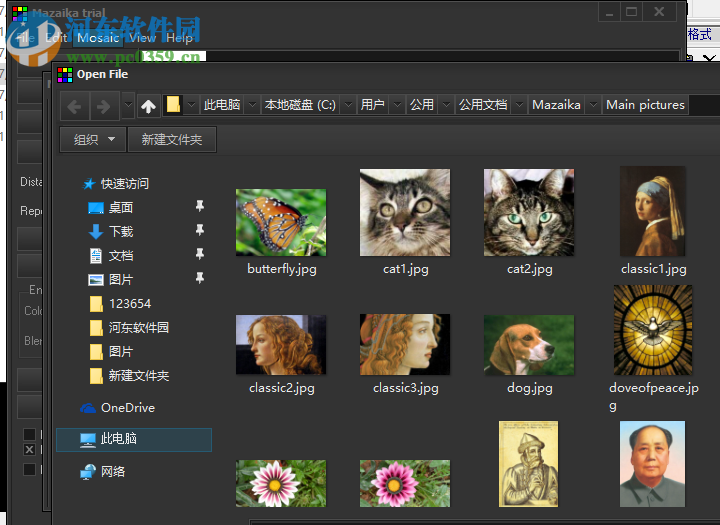Select classic1.jpg thumbnail

coord(652,211)
